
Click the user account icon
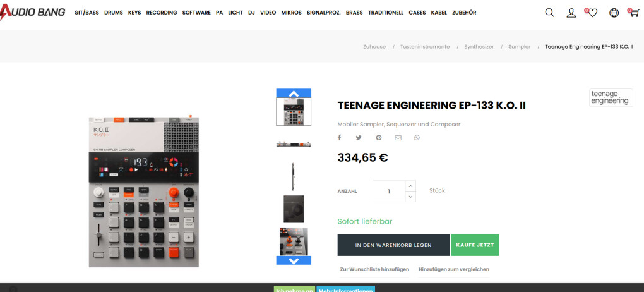571,13
